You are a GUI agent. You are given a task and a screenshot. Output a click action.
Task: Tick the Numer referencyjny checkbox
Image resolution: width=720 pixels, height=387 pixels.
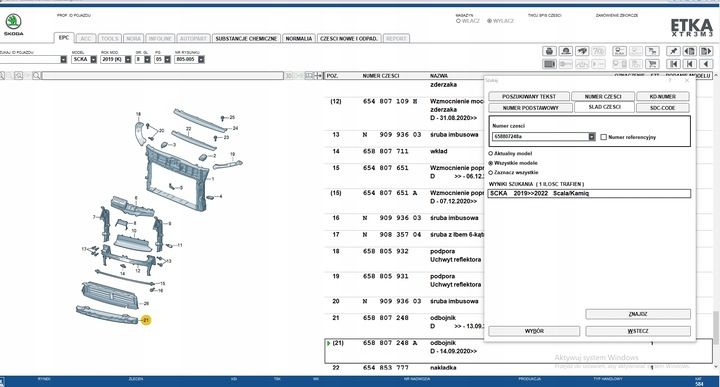(x=603, y=137)
